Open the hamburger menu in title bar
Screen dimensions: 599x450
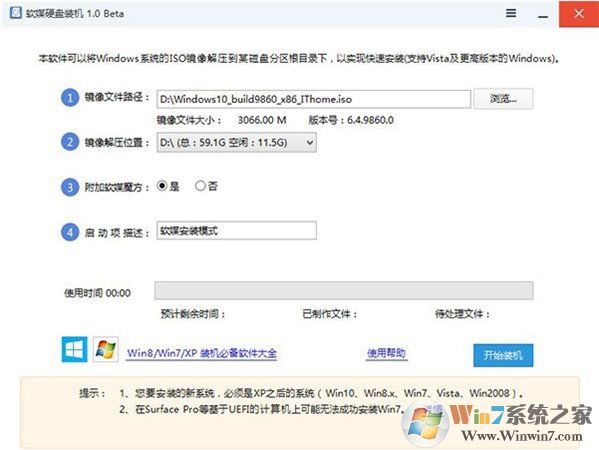tap(511, 13)
